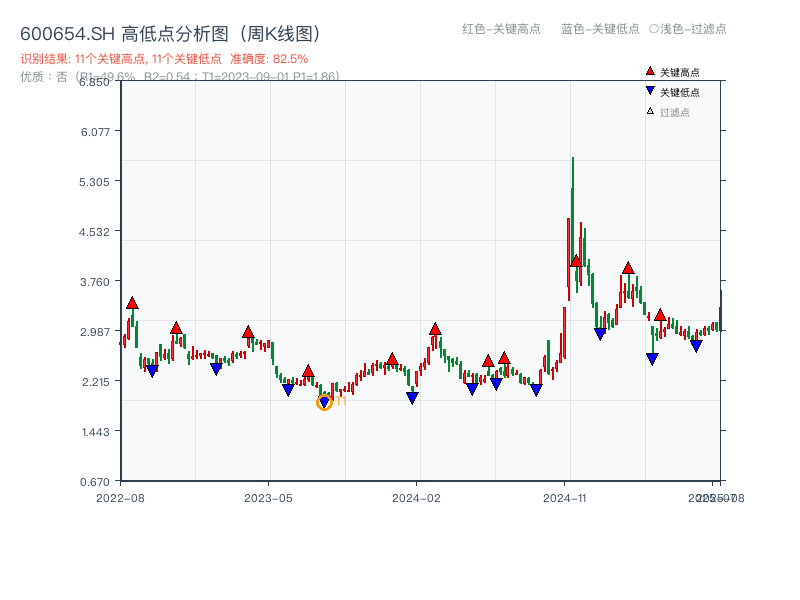Click the second blue low marker from left
Image resolution: width=800 pixels, height=600 pixels.
click(216, 369)
